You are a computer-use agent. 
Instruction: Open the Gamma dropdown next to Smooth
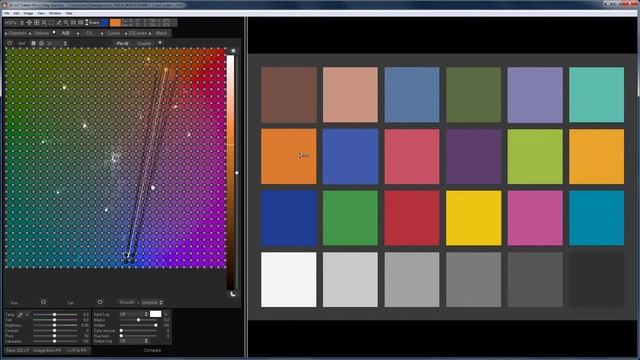click(x=152, y=302)
